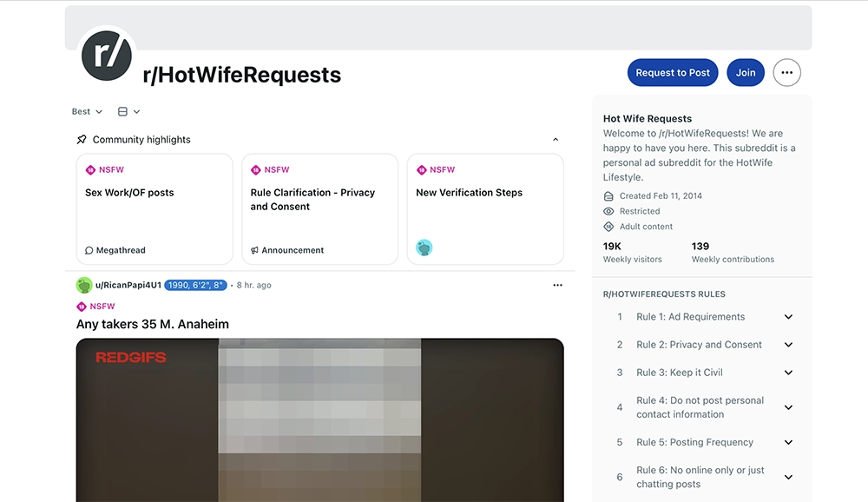Open the Sex Work/OF posts megathread card
This screenshot has height=502, width=868.
click(x=155, y=209)
